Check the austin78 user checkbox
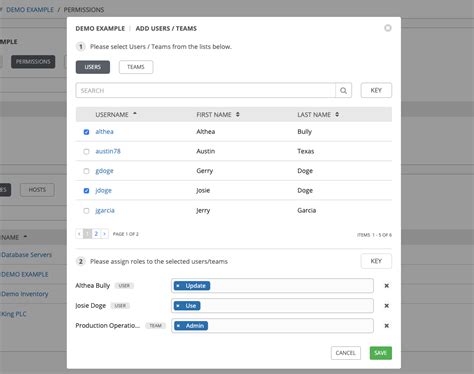The height and width of the screenshot is (374, 474). pyautogui.click(x=86, y=152)
